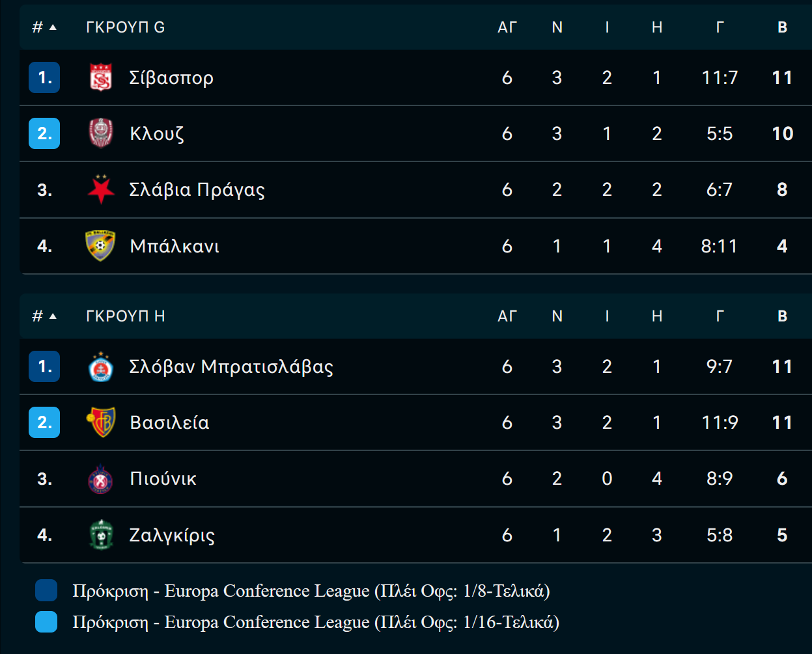This screenshot has height=654, width=812.
Task: Click the Zalgiris green club crest
Action: point(101,535)
